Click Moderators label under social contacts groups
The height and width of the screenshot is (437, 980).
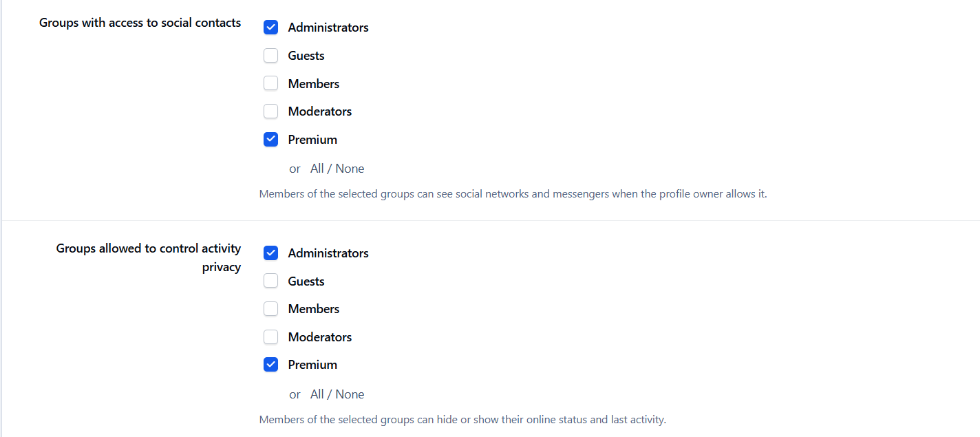pyautogui.click(x=320, y=111)
